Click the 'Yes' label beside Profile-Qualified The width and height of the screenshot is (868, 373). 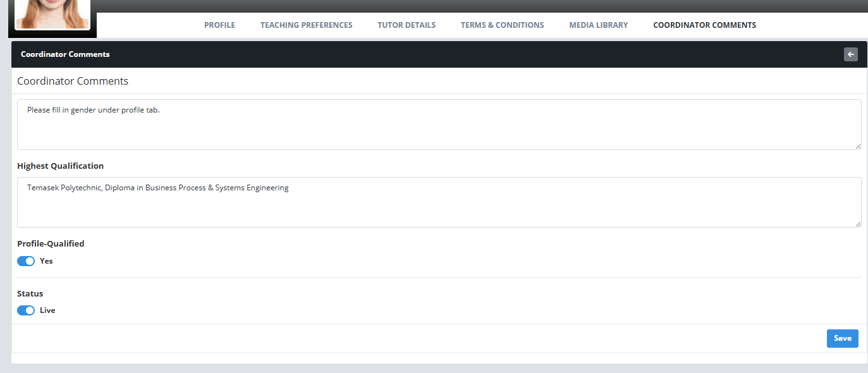(46, 261)
